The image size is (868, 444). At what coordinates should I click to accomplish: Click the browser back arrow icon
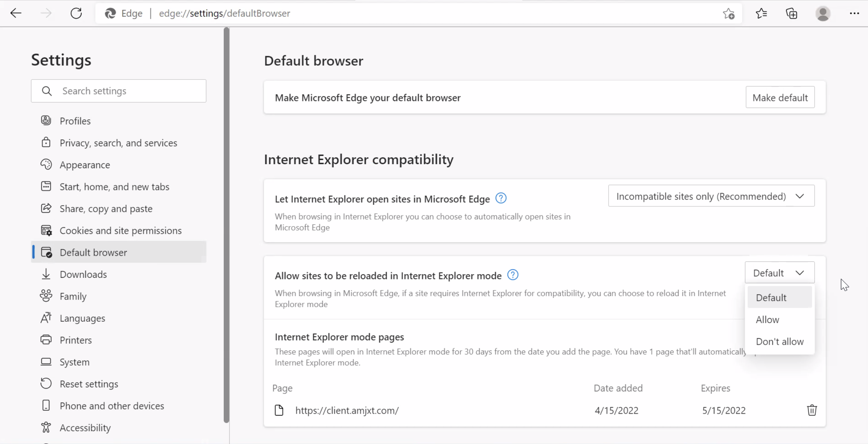(x=16, y=13)
